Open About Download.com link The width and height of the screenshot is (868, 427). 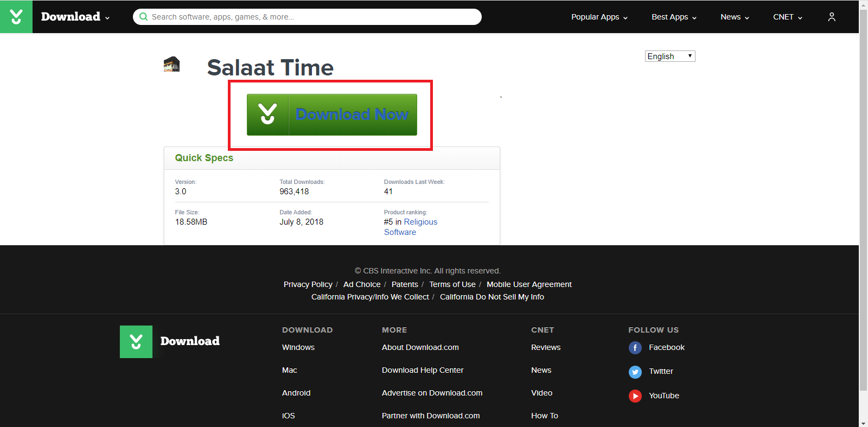420,347
